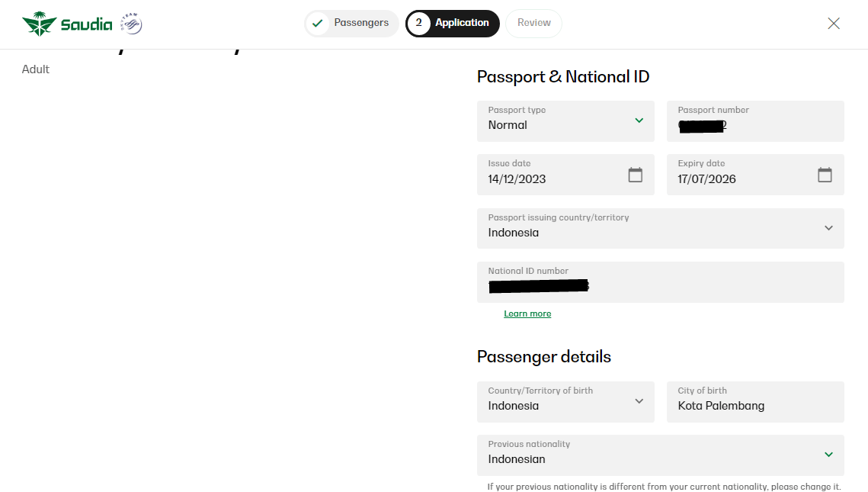Image resolution: width=868 pixels, height=492 pixels.
Task: Expand Country/Territory of birth dropdown
Action: [x=639, y=401]
